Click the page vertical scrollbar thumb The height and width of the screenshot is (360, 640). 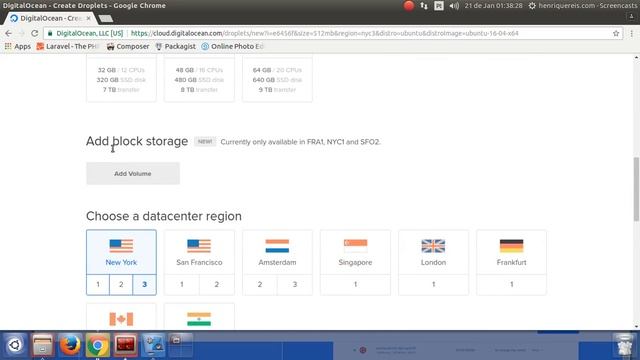click(636, 189)
